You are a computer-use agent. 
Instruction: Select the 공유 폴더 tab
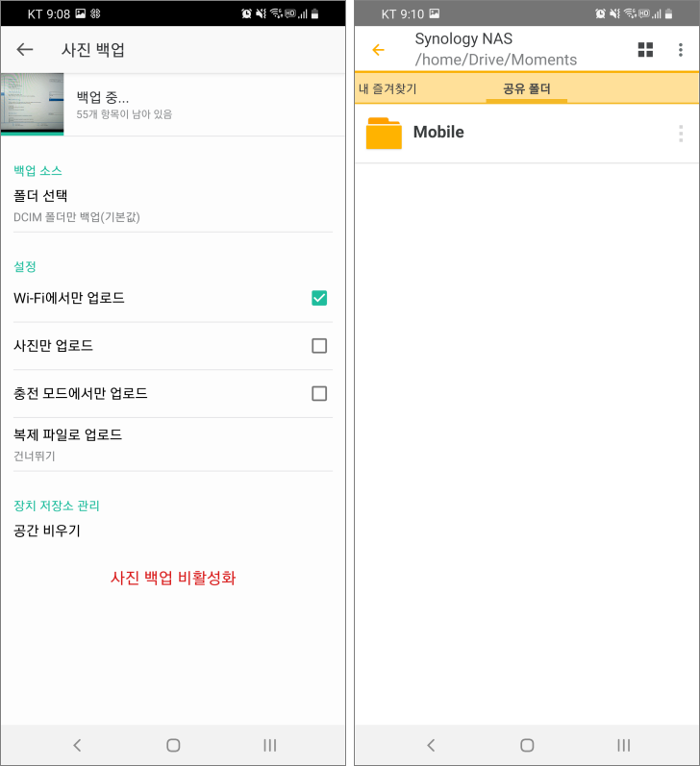pos(527,88)
